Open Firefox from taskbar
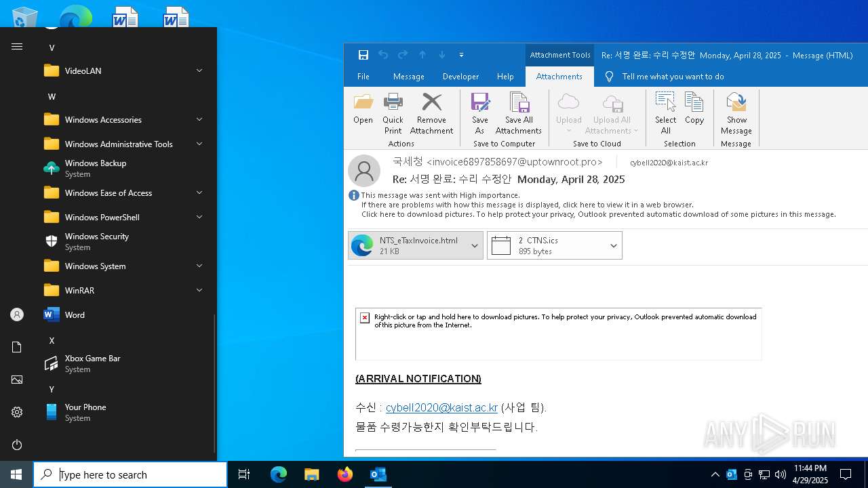 344,474
